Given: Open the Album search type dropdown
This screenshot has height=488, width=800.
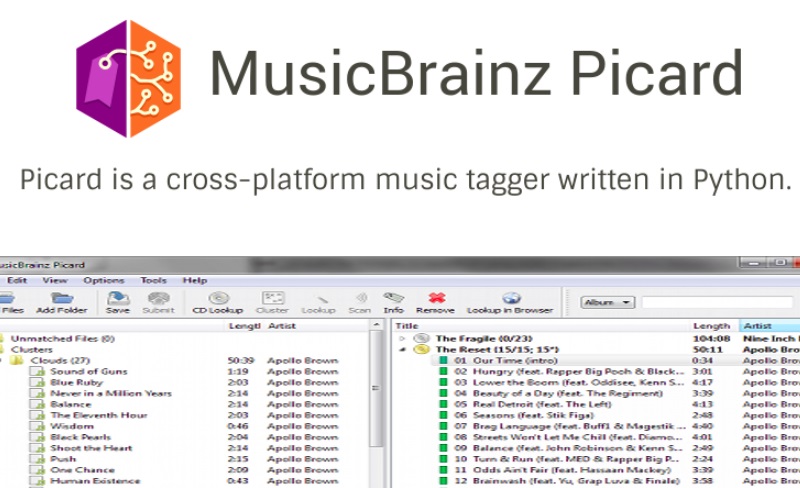Looking at the screenshot, I should click(x=607, y=302).
